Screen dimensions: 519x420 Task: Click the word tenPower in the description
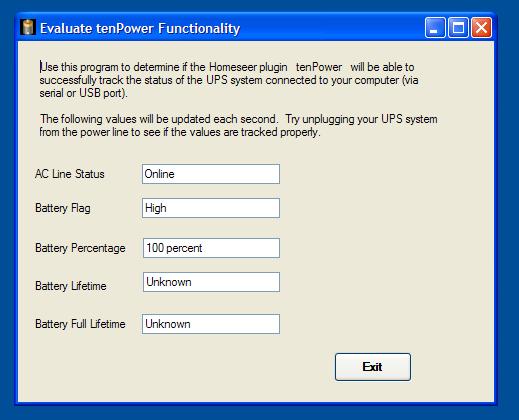319,67
